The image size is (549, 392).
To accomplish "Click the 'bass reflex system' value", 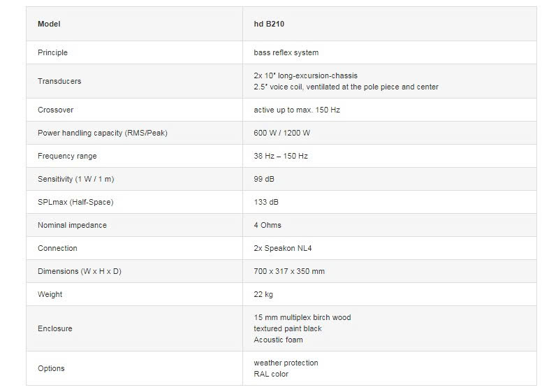I will pos(286,52).
